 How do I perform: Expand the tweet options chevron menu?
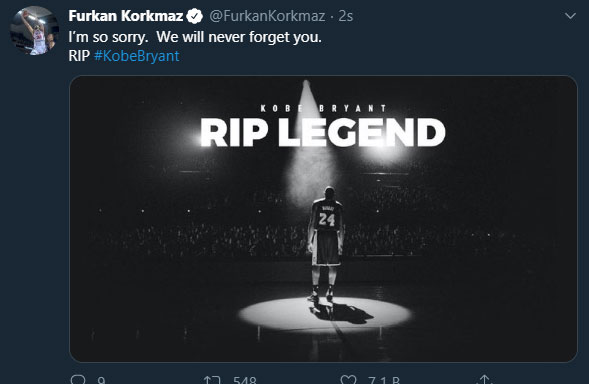[571, 16]
